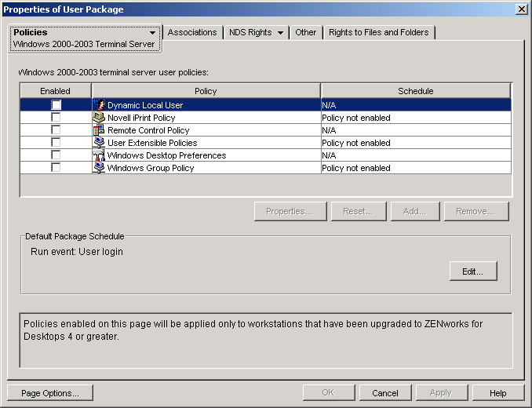
Task: Click the Schedule column header
Action: tap(416, 91)
